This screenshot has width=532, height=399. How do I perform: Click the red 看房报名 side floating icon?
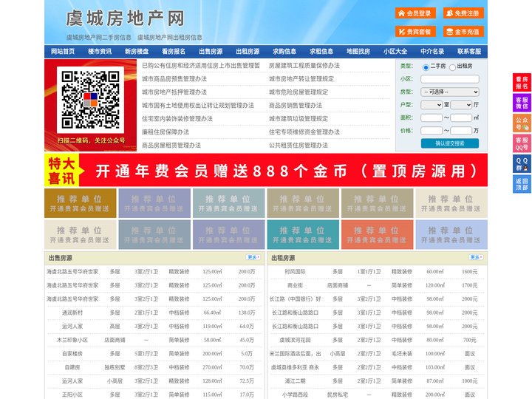pyautogui.click(x=522, y=83)
